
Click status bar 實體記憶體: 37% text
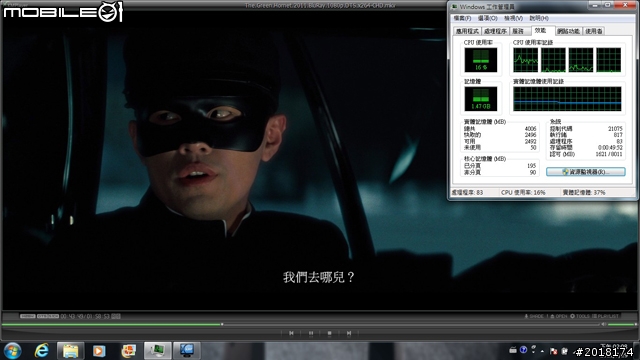584,192
